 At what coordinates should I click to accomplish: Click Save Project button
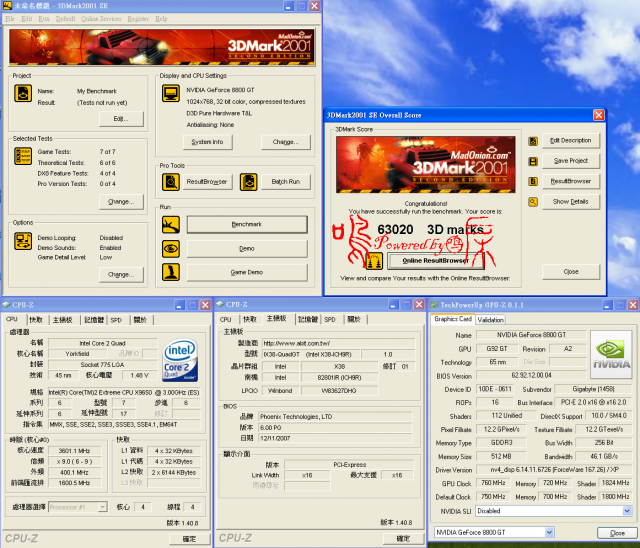click(x=571, y=161)
